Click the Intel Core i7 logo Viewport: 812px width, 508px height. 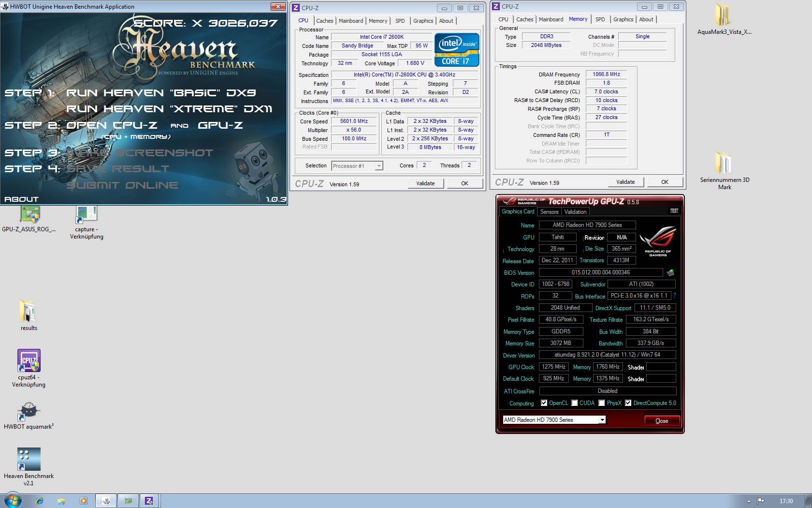[457, 49]
